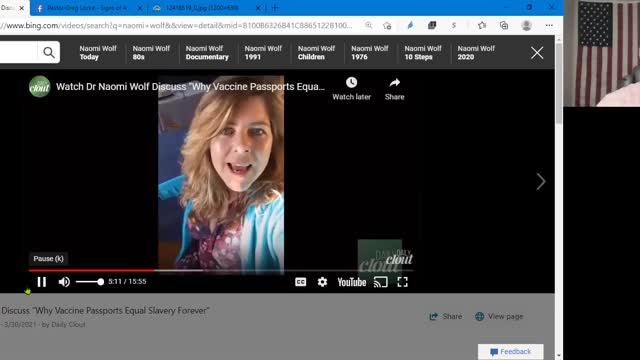Select Naomi Wolf 1976 suggestion
This screenshot has height=360, width=640.
pos(370,53)
